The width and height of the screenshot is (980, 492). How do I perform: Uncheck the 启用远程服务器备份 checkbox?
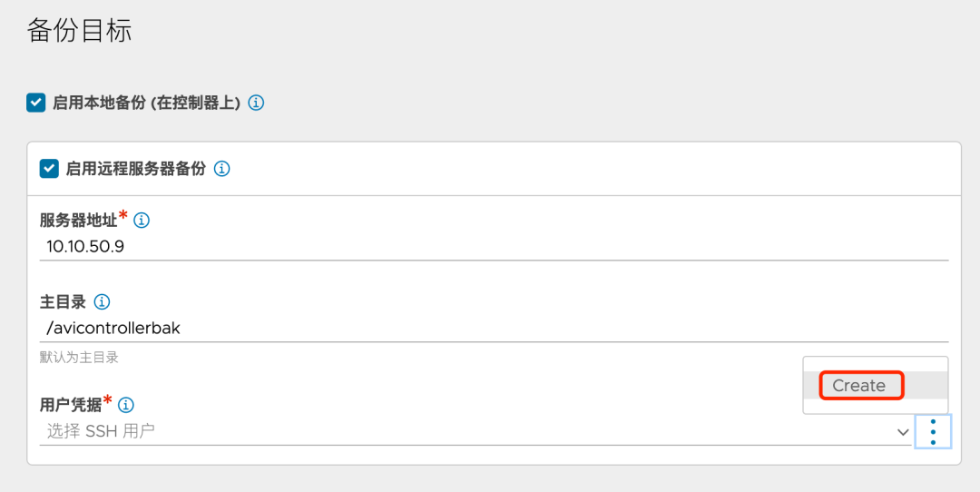click(x=49, y=169)
